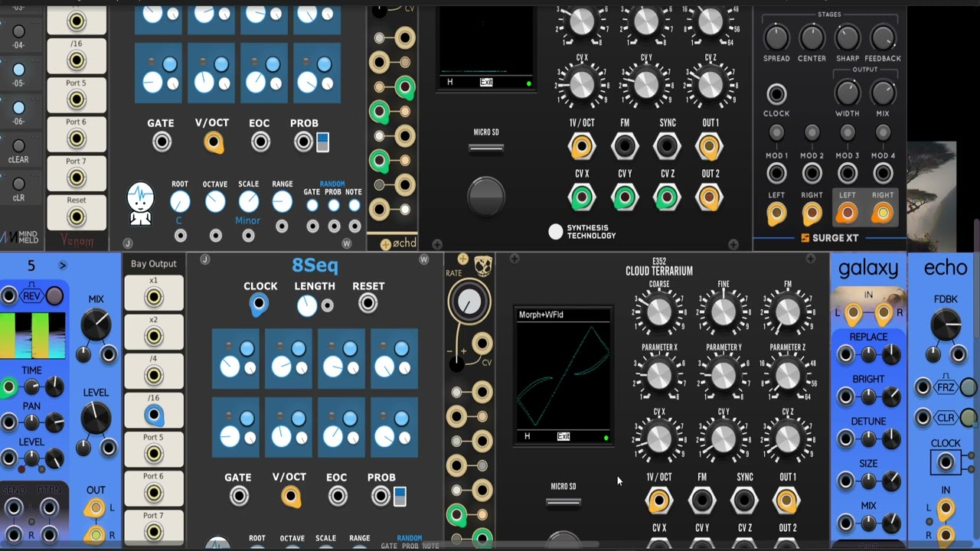Click the V/OCT output jack on lower 8Seq

pos(290,497)
